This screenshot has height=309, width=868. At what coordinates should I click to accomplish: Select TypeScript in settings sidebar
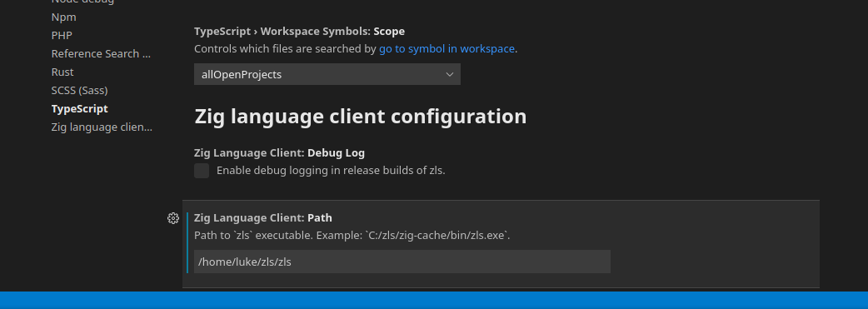[80, 108]
